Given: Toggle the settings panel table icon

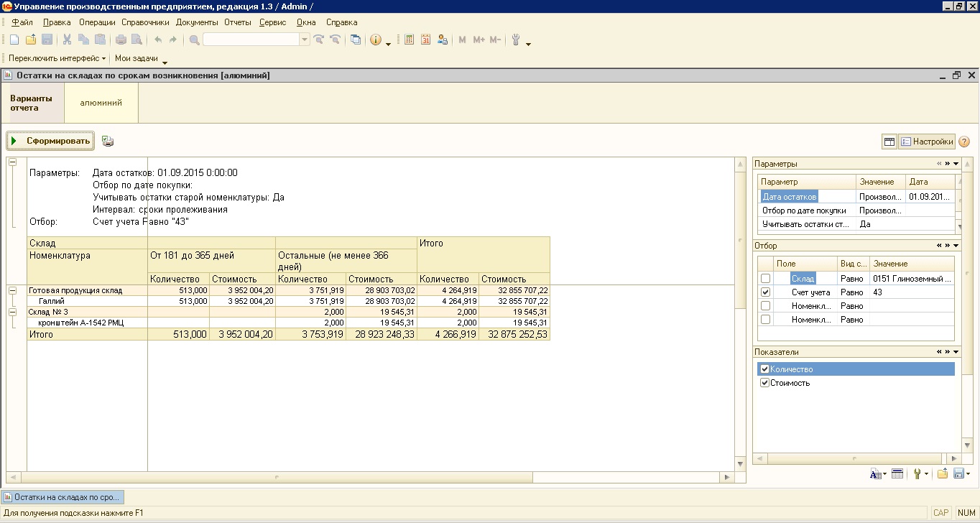Looking at the screenshot, I should pos(889,142).
